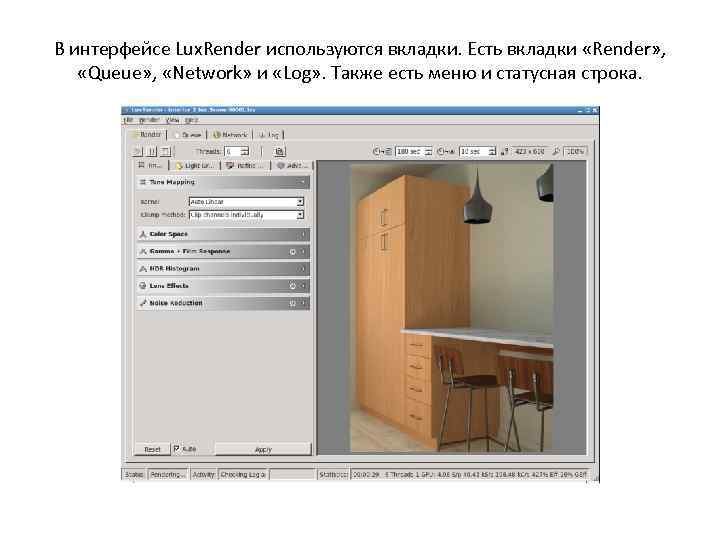Click the Reset button

[x=152, y=449]
